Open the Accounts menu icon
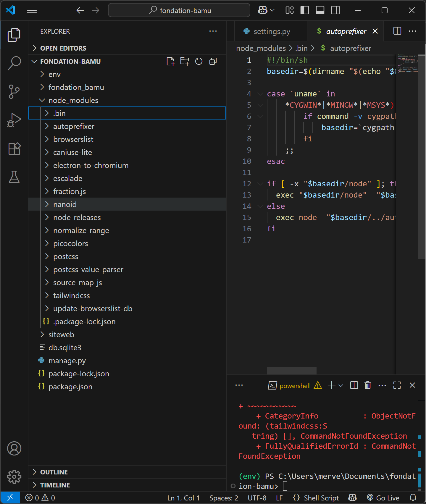The width and height of the screenshot is (426, 504). [x=14, y=448]
